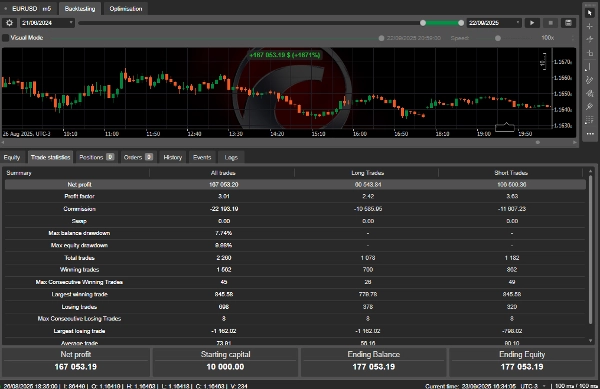The image size is (600, 389).
Task: Click the green profit label on chart
Action: pos(285,55)
